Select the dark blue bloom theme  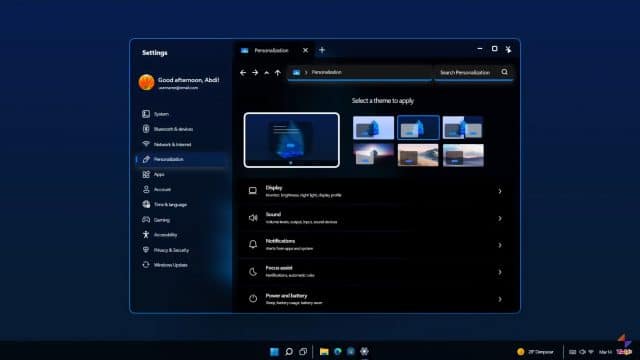tap(418, 127)
